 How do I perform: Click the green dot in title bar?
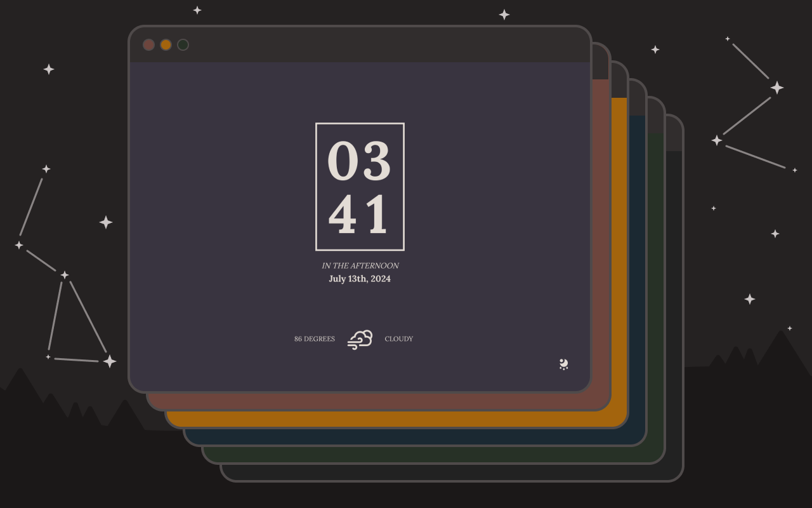tap(183, 44)
